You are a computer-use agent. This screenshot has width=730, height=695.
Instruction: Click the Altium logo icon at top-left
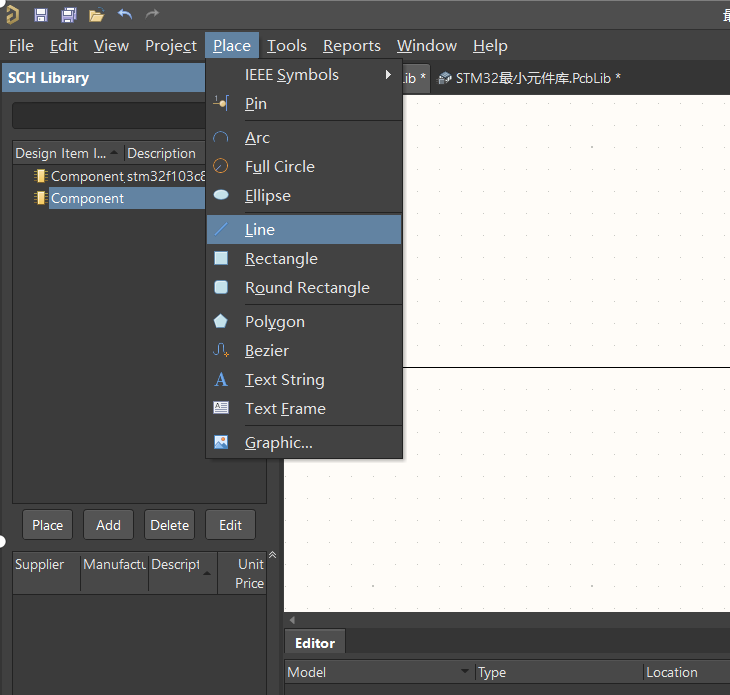point(12,14)
